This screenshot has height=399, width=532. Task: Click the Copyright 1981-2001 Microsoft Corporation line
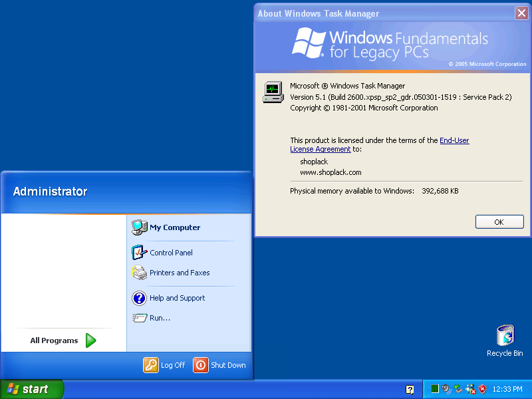click(x=364, y=108)
